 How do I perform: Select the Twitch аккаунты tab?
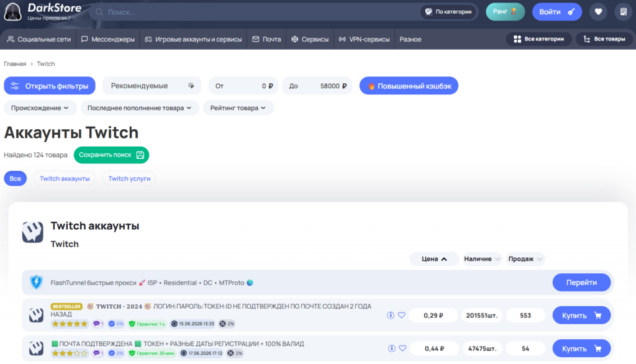(x=65, y=178)
